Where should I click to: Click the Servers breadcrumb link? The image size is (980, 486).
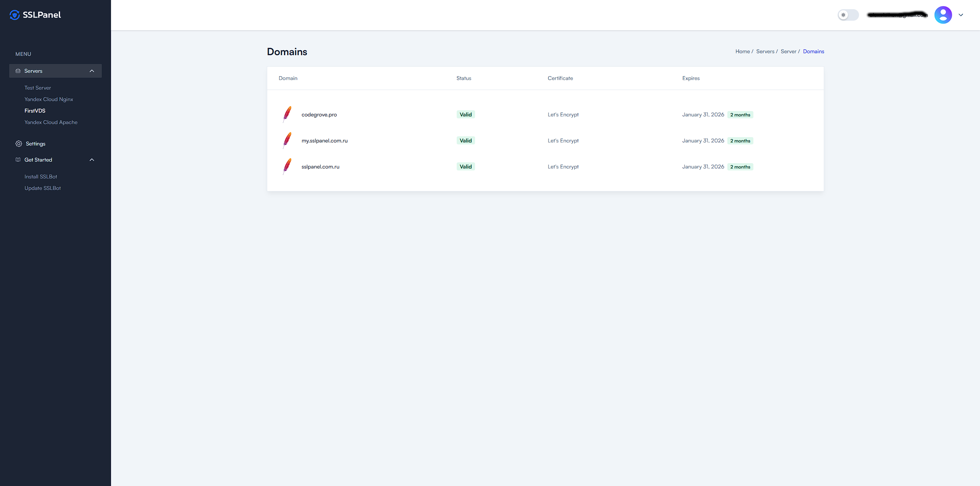point(765,51)
